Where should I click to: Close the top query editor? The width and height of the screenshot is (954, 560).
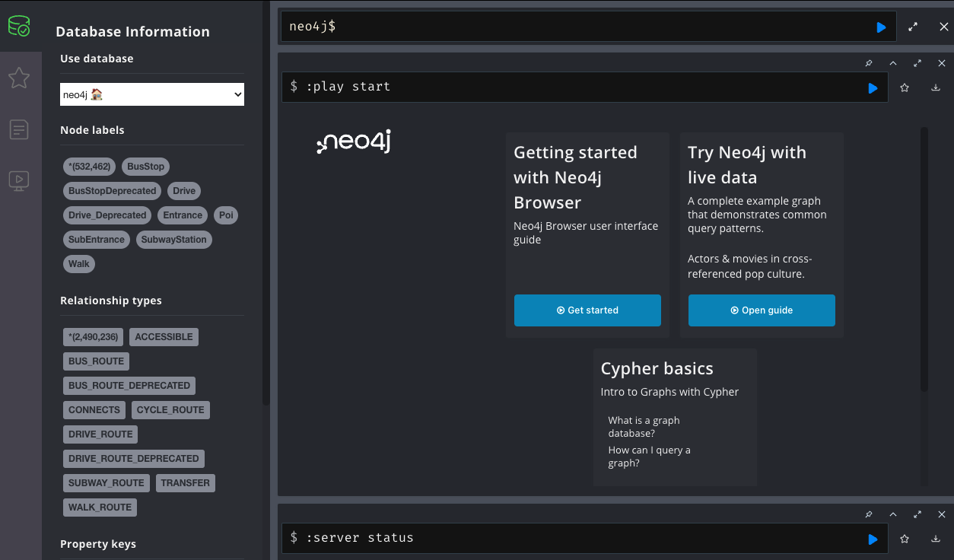click(x=944, y=27)
